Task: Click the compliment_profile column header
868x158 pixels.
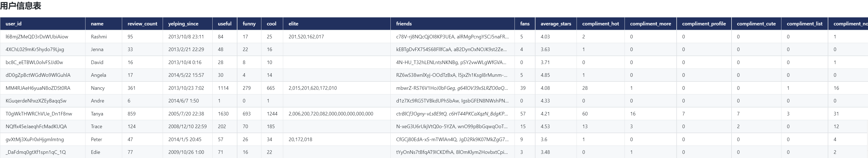Action: coord(704,24)
